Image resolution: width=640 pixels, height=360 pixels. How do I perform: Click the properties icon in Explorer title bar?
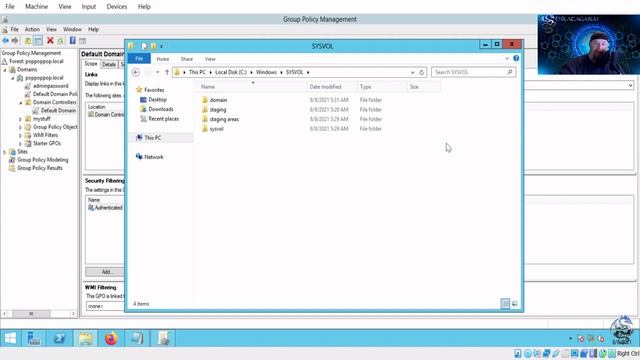coord(144,46)
